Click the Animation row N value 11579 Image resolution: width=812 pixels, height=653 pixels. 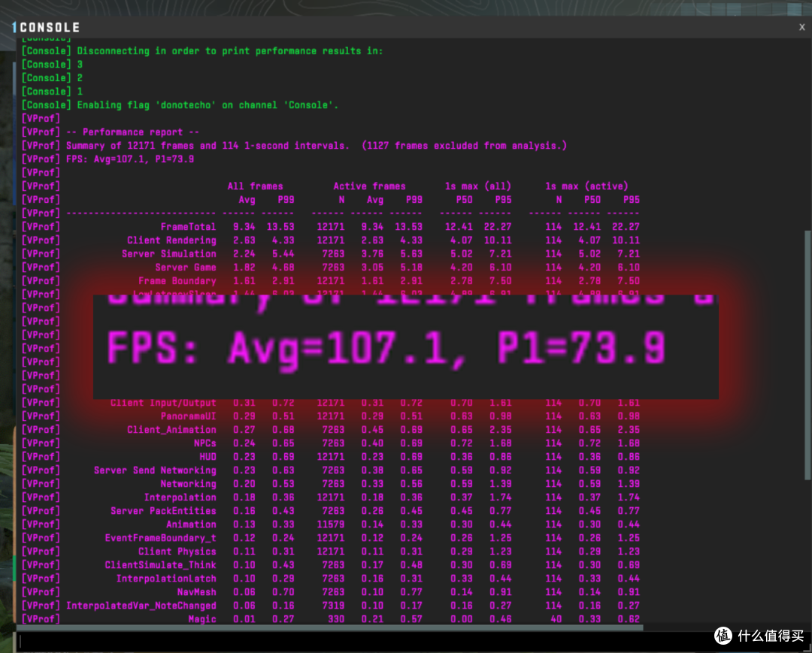(x=330, y=525)
